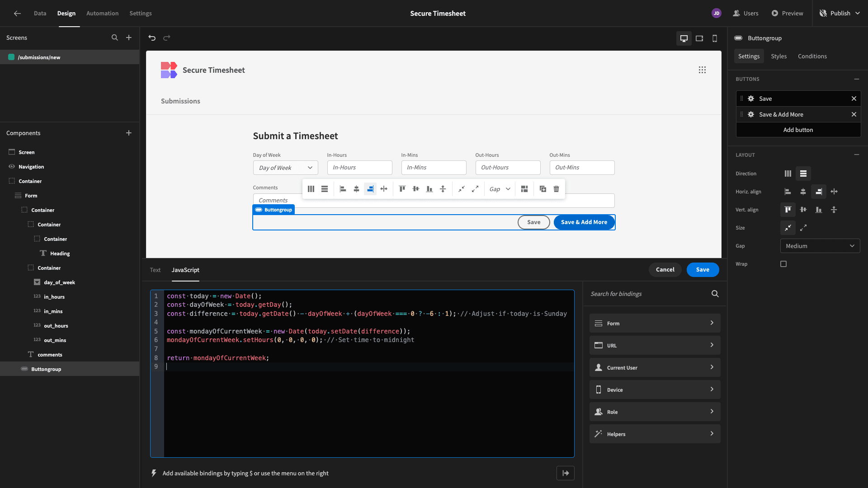Switch to the Text tab

(155, 270)
